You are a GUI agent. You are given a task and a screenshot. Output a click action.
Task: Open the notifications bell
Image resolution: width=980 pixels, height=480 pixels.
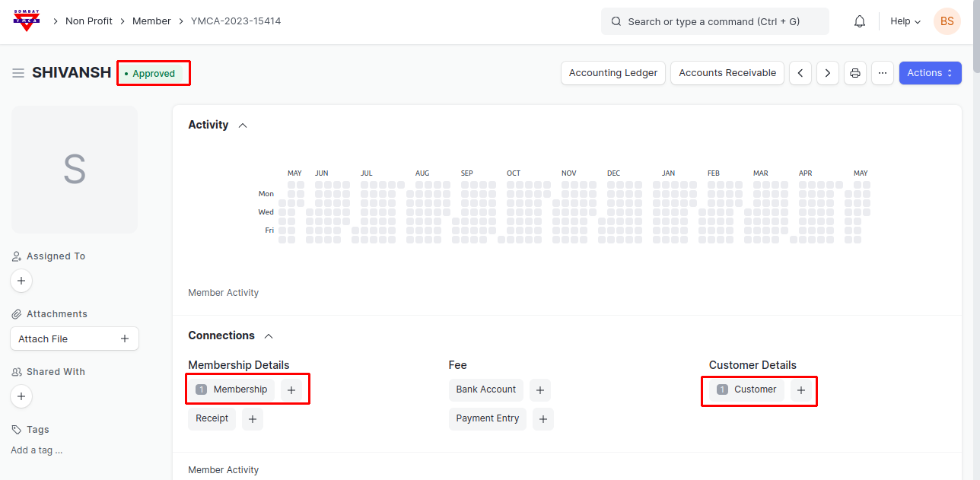click(x=860, y=21)
